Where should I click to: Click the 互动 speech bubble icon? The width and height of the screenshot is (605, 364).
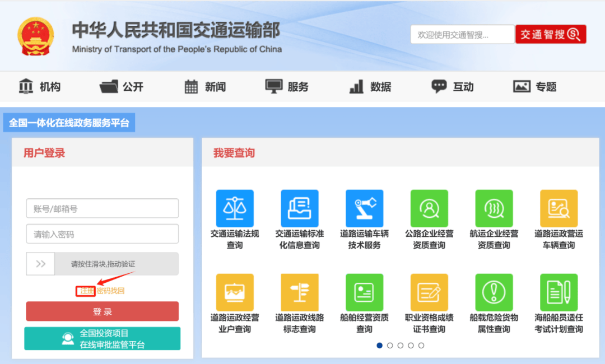[x=439, y=86]
